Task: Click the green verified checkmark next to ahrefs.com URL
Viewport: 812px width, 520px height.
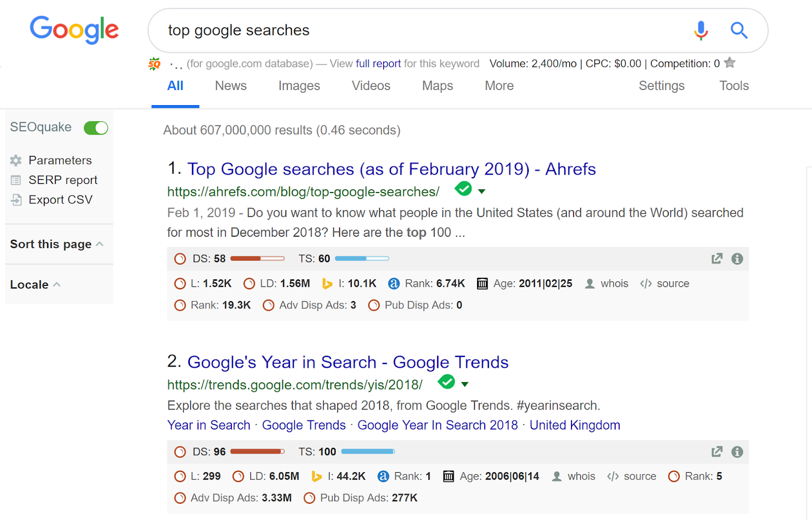Action: tap(463, 189)
